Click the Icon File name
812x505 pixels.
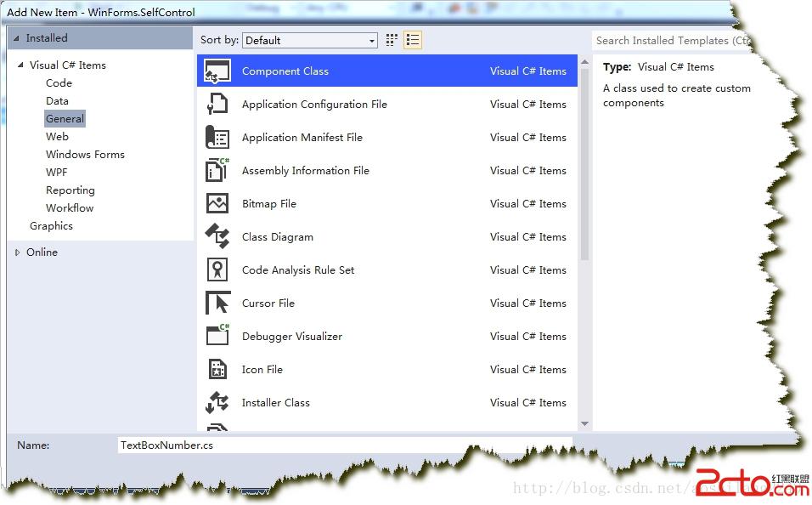coord(262,370)
